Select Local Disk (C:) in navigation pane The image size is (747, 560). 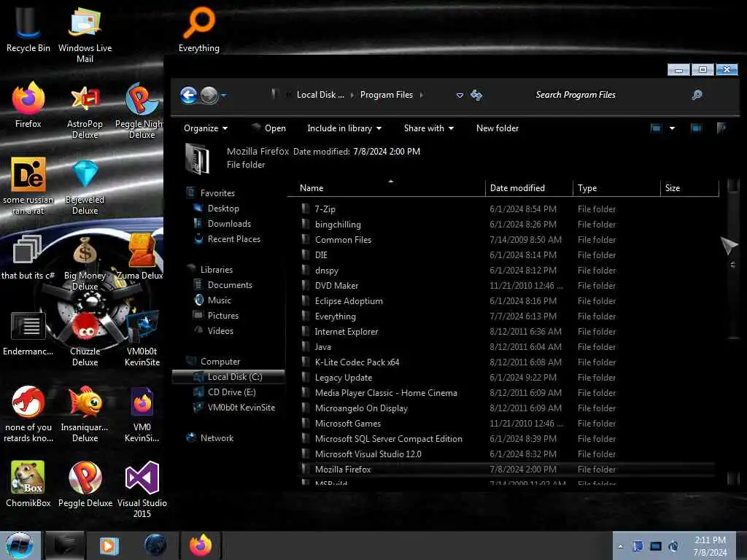(x=228, y=377)
